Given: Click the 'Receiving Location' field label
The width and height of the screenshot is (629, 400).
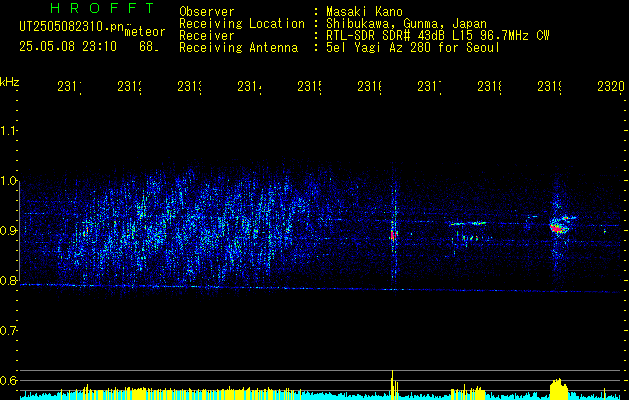Looking at the screenshot, I should coord(242,24).
